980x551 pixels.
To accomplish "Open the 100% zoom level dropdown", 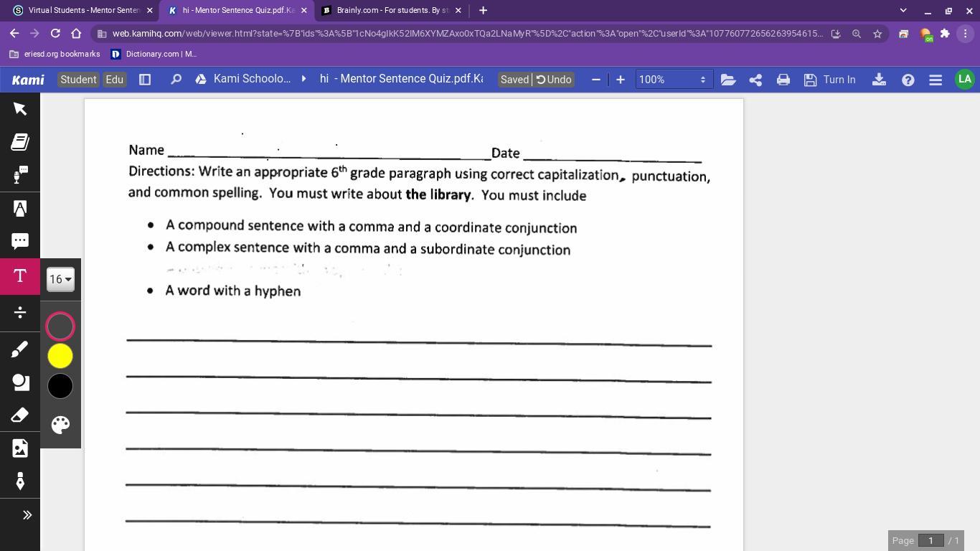I will click(x=674, y=80).
